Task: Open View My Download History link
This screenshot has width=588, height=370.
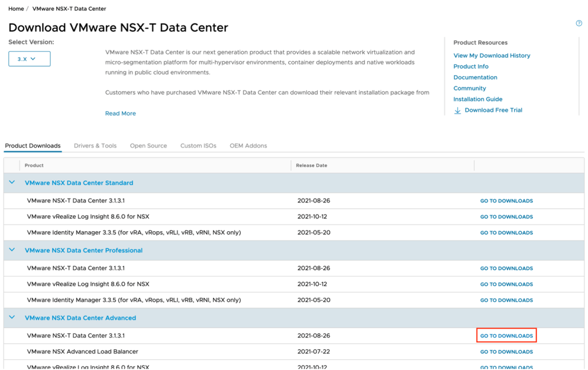Action: pos(492,56)
